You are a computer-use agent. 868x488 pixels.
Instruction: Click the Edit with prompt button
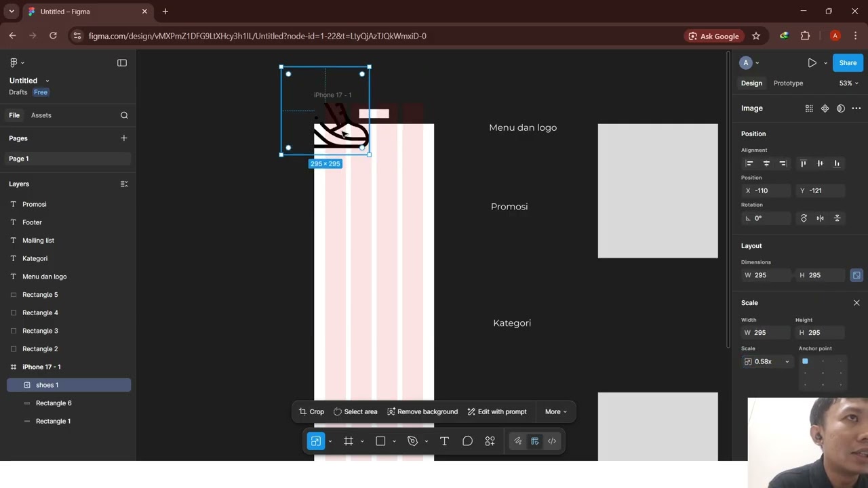497,411
